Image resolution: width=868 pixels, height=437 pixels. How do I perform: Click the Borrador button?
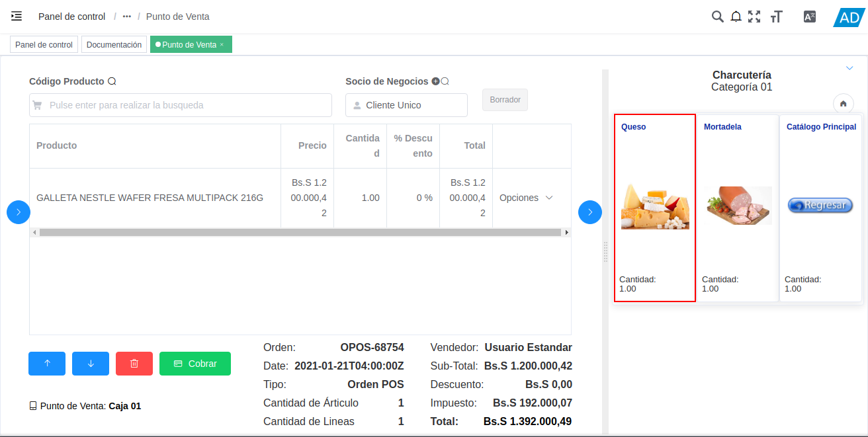tap(505, 100)
